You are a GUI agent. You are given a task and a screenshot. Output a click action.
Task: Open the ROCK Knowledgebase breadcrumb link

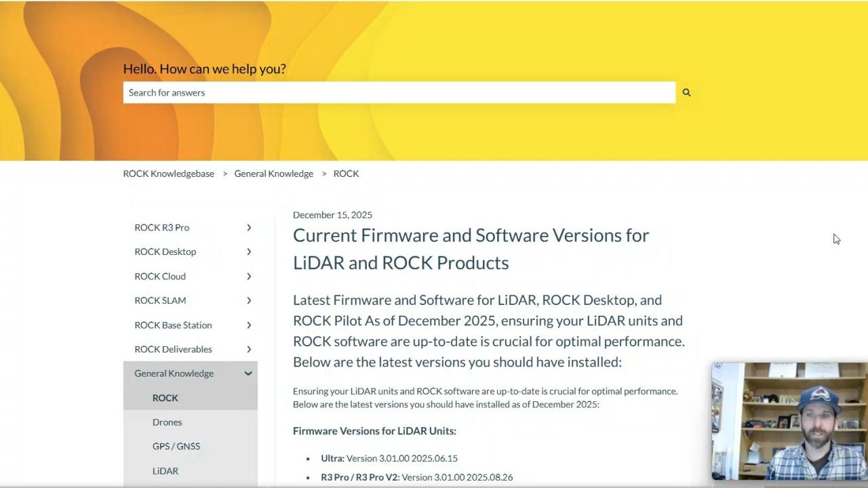pyautogui.click(x=168, y=174)
